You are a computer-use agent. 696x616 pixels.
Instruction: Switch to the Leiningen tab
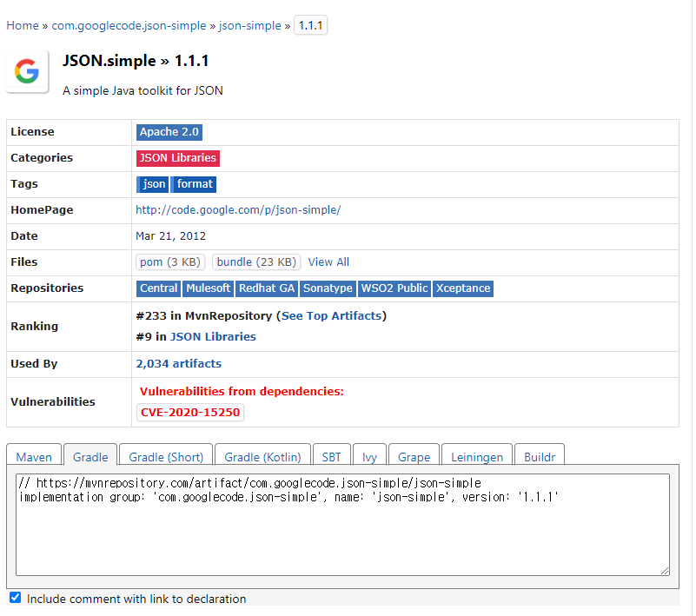477,454
